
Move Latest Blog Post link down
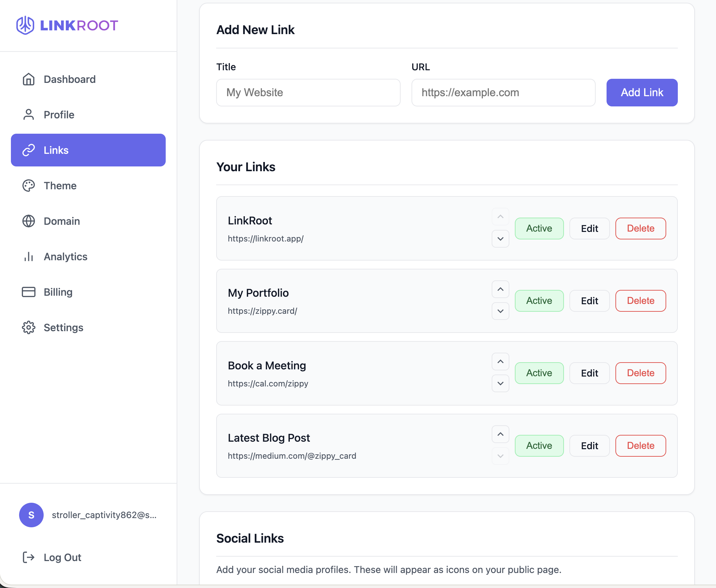click(x=501, y=456)
